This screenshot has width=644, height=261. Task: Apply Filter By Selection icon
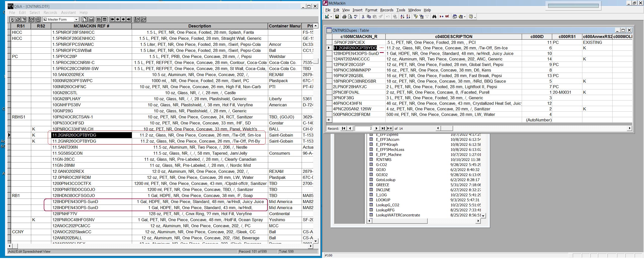click(416, 17)
